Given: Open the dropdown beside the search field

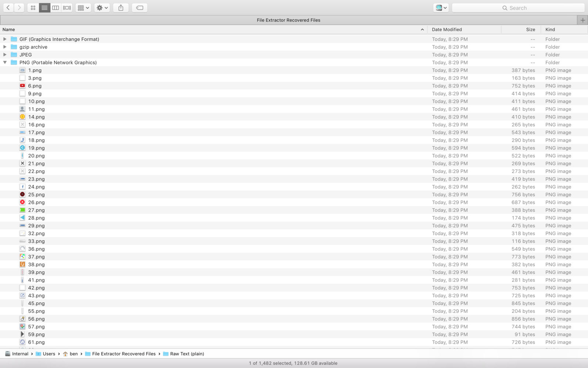Looking at the screenshot, I should coord(441,8).
